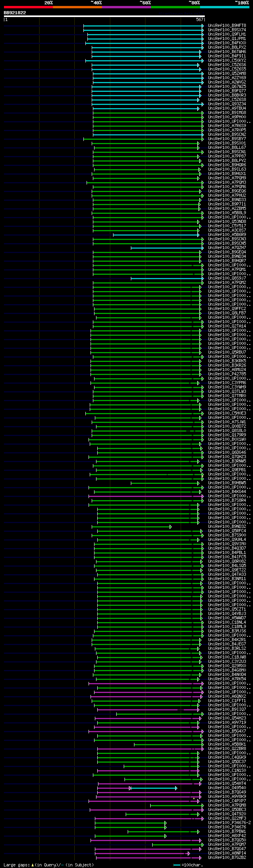Click the cyan alignment bar for UniRef100_A7QZH7
Viewport: 253px width, 868px height.
pos(168,248)
